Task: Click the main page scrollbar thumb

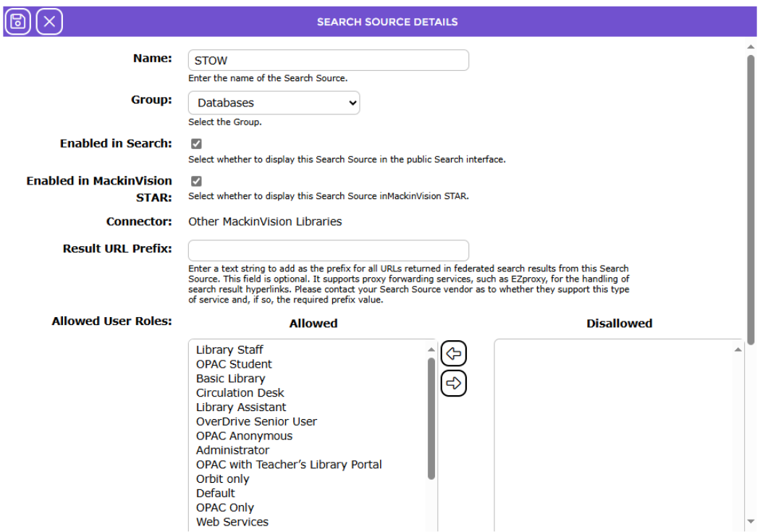Action: (751, 200)
